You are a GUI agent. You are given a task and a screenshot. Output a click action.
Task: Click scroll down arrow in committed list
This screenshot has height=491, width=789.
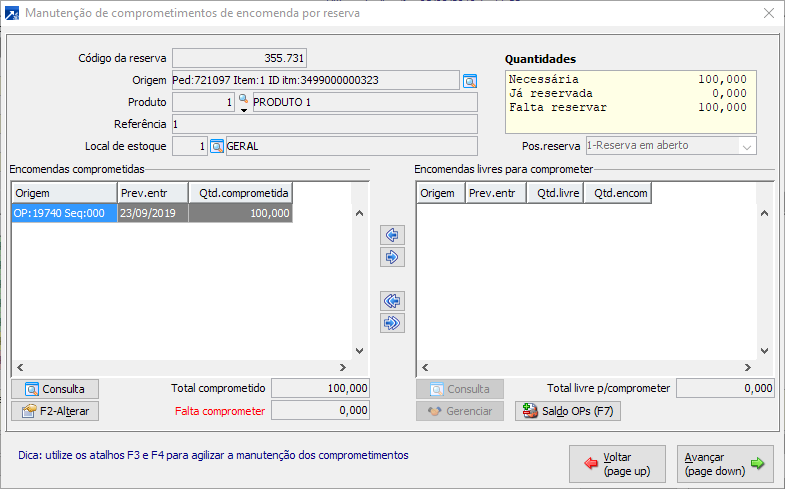[x=359, y=351]
